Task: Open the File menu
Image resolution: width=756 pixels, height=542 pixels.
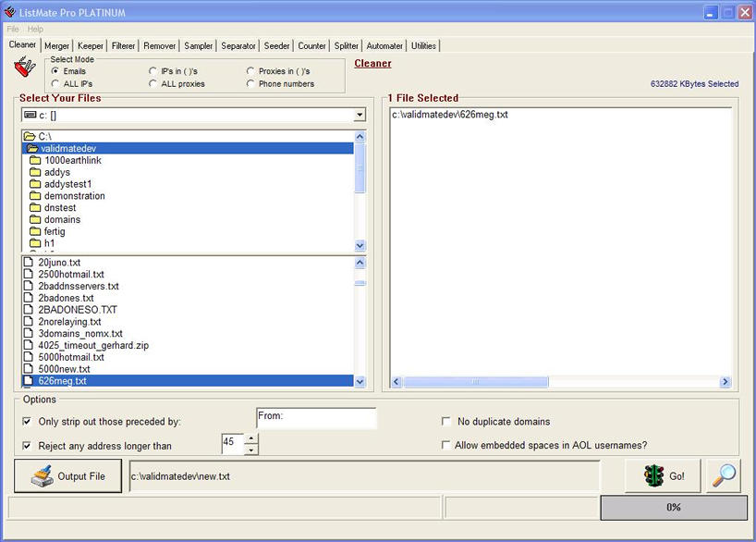Action: point(13,30)
